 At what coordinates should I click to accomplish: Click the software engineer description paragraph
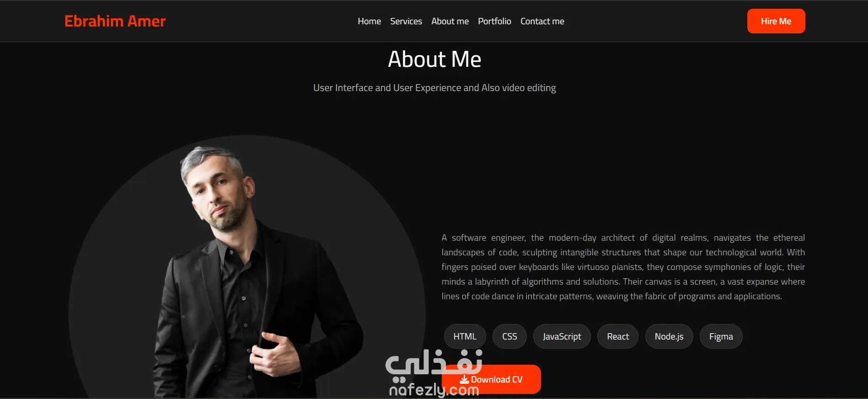point(623,267)
